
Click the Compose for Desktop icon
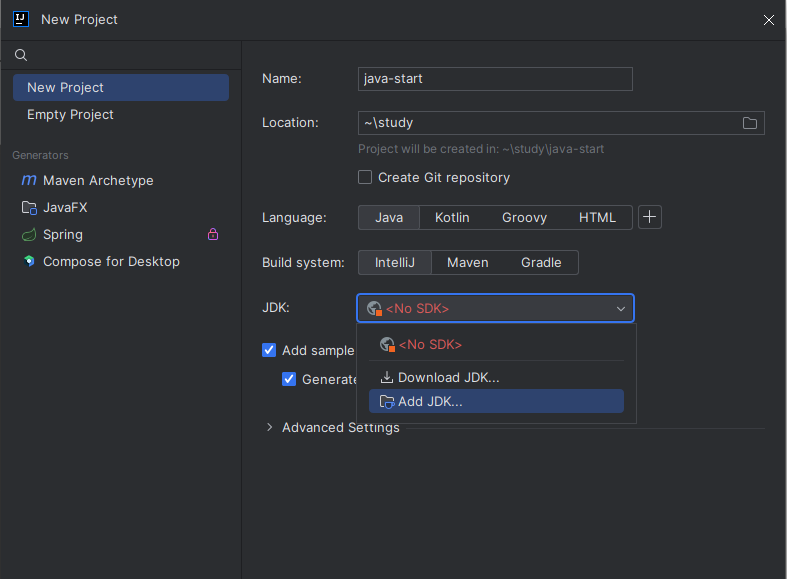[x=28, y=262]
